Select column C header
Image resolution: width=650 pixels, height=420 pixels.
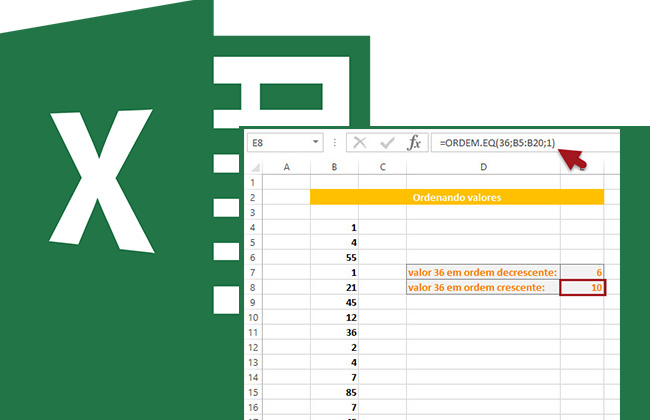(382, 167)
